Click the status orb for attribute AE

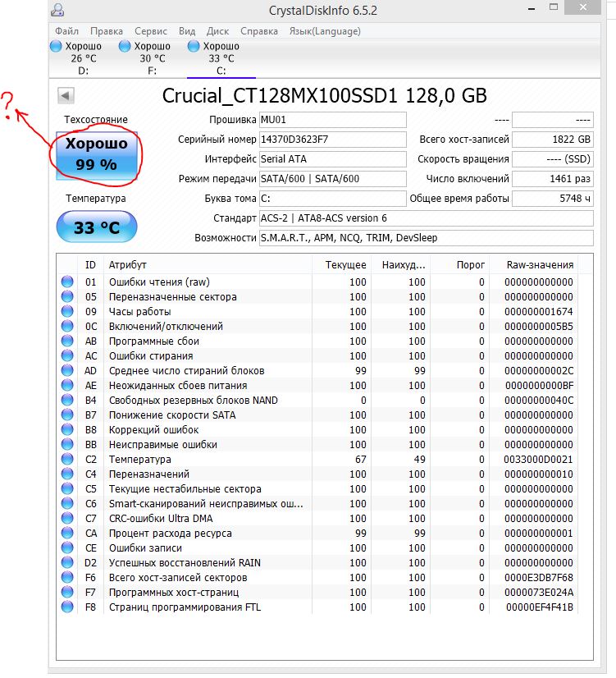(x=67, y=385)
